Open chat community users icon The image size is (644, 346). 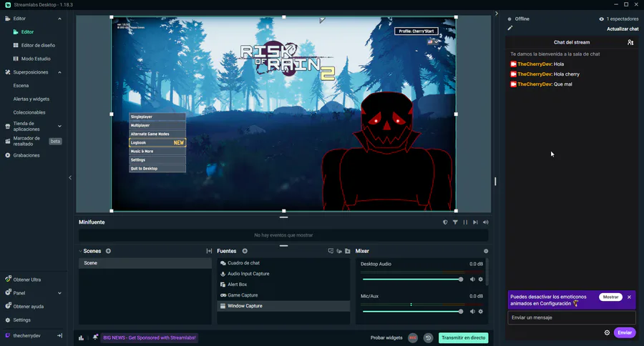(x=630, y=42)
